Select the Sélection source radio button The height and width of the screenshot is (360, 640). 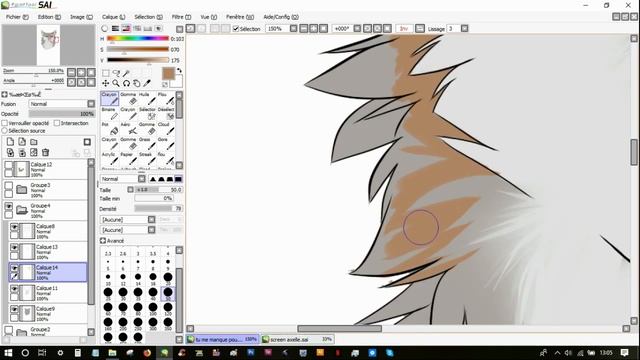(x=5, y=131)
